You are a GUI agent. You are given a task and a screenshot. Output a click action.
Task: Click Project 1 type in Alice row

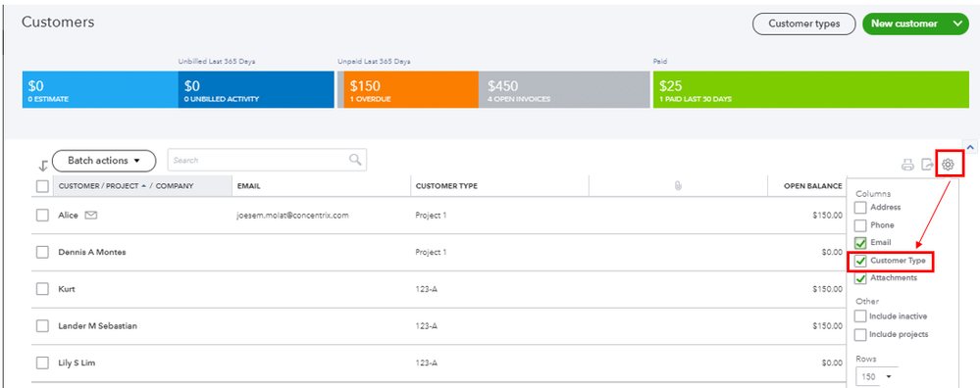pyautogui.click(x=432, y=216)
